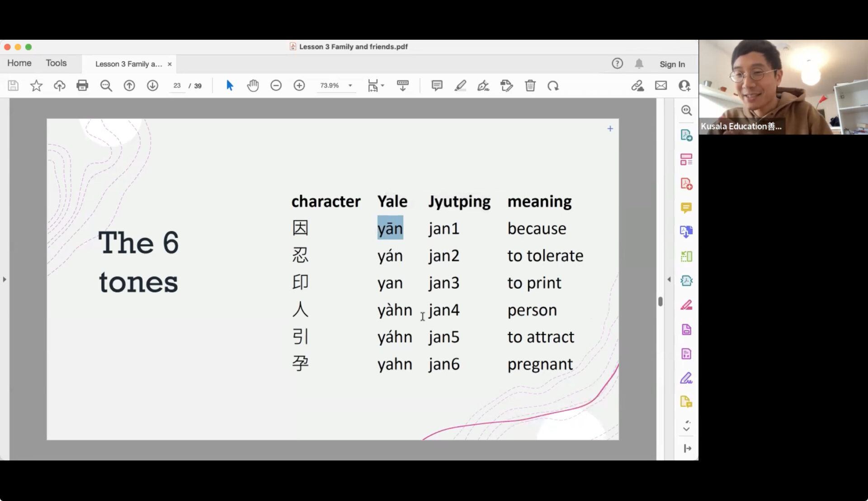Click the share with others person icon

[684, 85]
